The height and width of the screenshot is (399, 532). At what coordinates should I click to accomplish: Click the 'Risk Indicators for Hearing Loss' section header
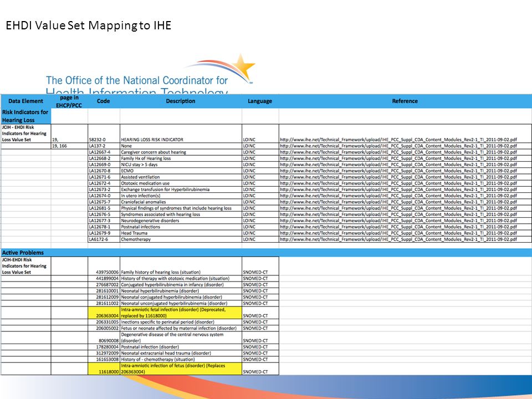25,116
